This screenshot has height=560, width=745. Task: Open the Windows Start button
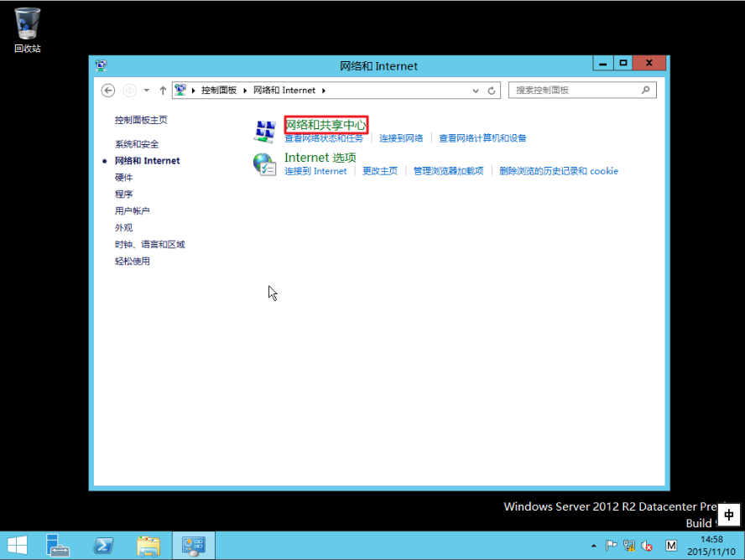tap(18, 545)
